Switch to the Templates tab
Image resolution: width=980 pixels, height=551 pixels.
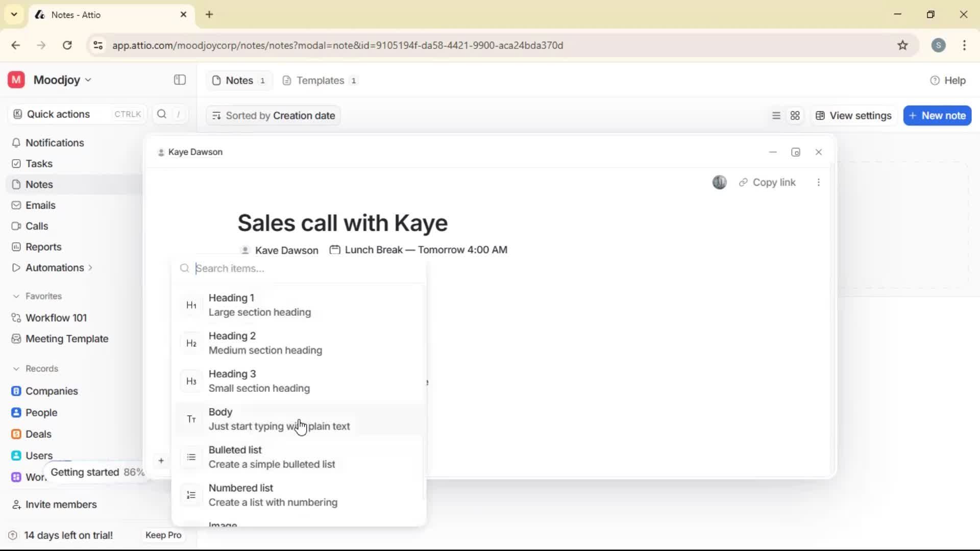(x=319, y=80)
